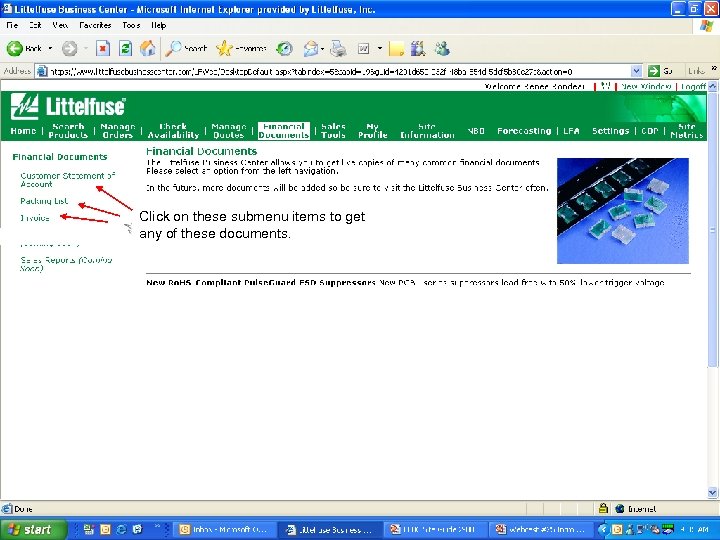Open the Sales Reports link in sidebar
Image resolution: width=720 pixels, height=540 pixels.
point(66,264)
